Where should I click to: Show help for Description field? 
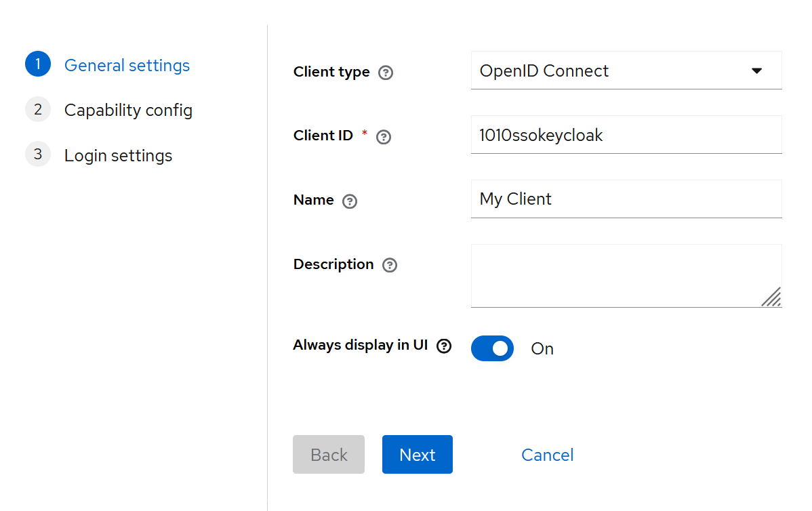390,266
